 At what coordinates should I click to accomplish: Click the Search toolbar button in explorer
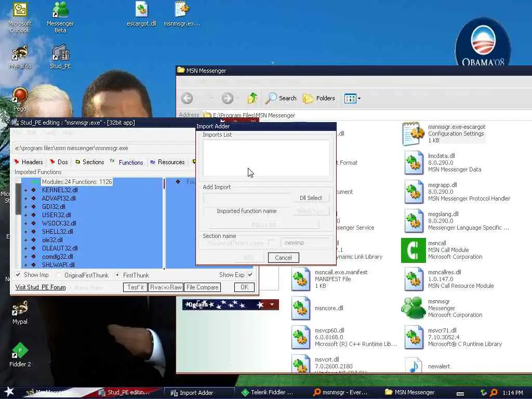[281, 98]
